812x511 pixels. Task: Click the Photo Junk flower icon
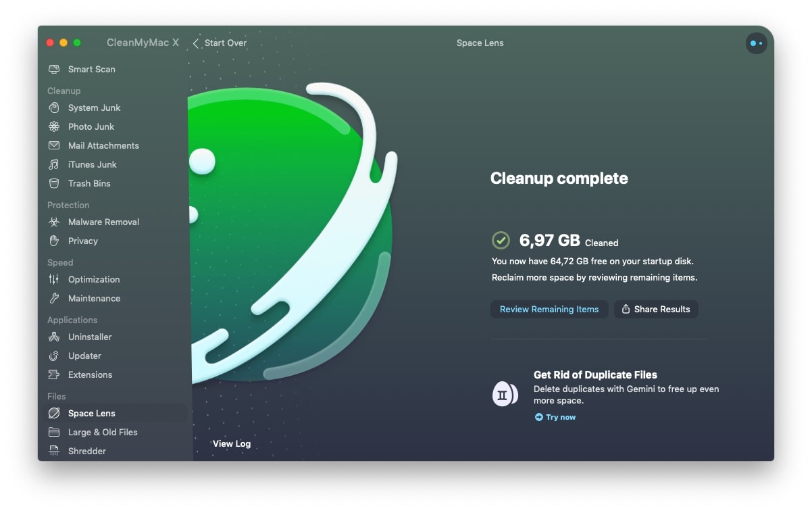[x=54, y=126]
